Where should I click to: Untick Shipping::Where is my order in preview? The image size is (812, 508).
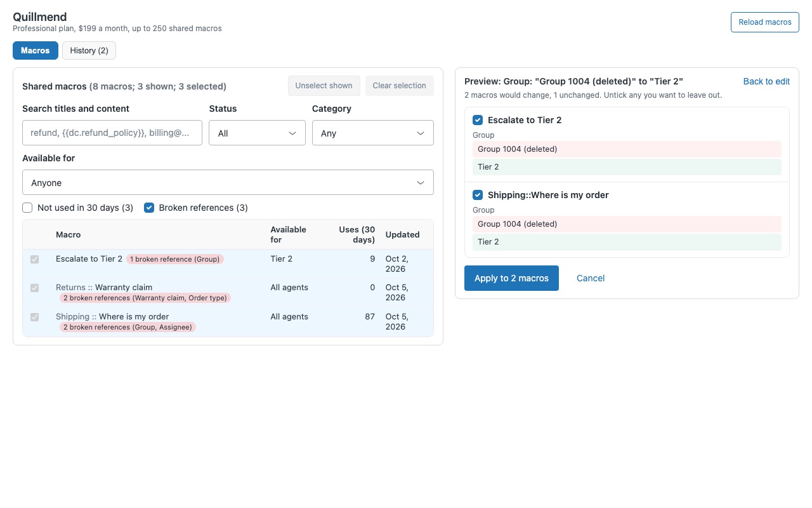click(478, 195)
